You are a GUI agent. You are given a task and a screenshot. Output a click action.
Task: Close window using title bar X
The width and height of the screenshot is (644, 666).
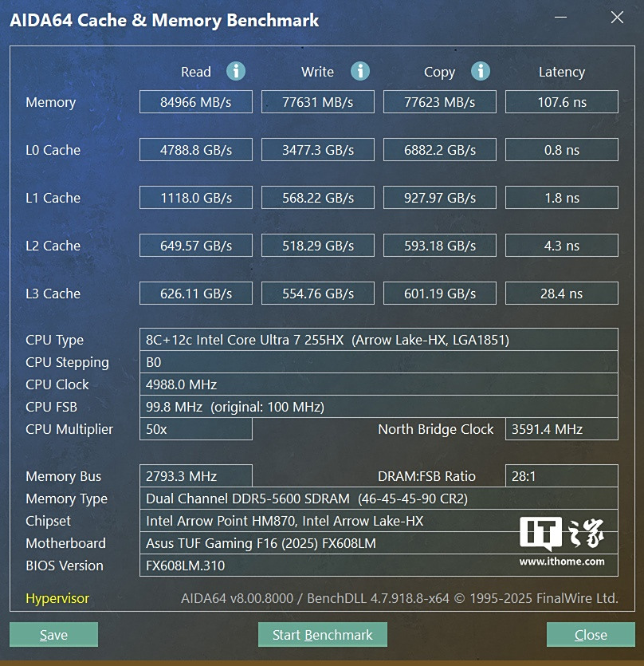pos(617,17)
